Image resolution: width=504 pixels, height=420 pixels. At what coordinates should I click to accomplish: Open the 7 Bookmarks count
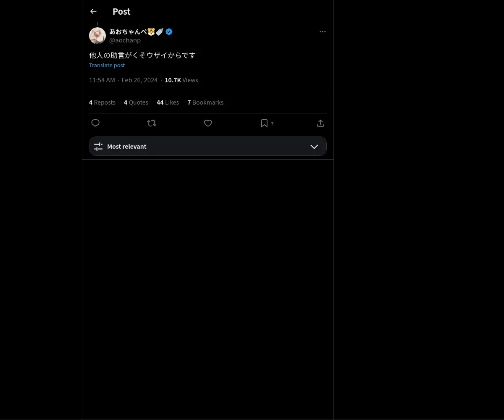click(x=205, y=102)
